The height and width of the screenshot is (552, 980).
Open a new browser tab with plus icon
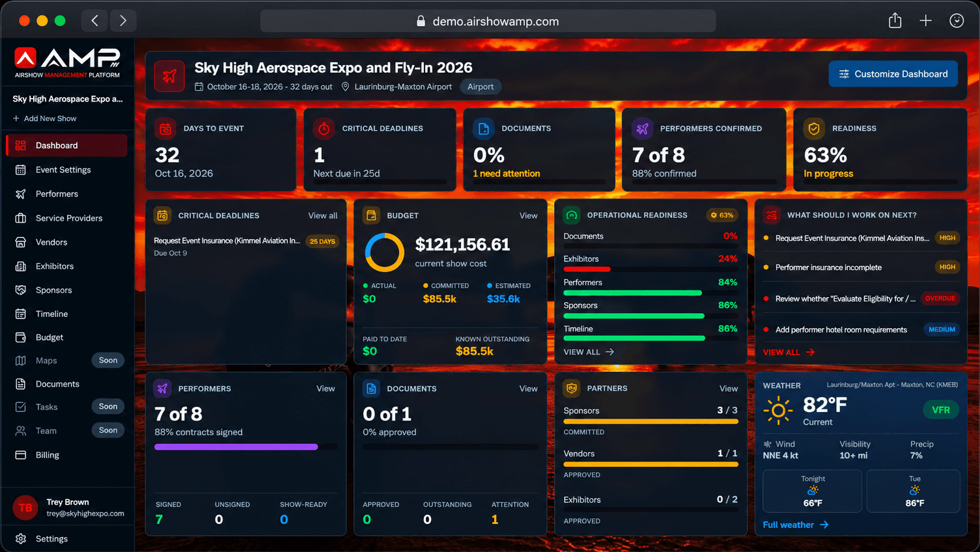click(x=925, y=21)
